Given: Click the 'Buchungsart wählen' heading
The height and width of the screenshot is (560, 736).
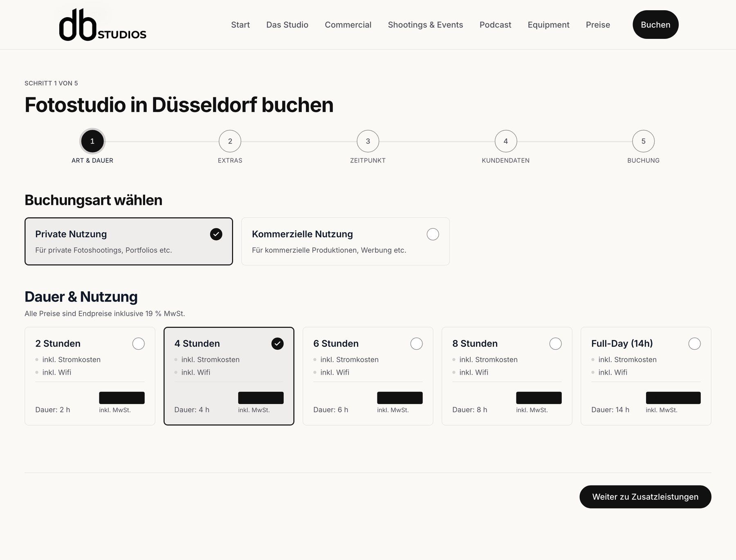Looking at the screenshot, I should (x=94, y=200).
